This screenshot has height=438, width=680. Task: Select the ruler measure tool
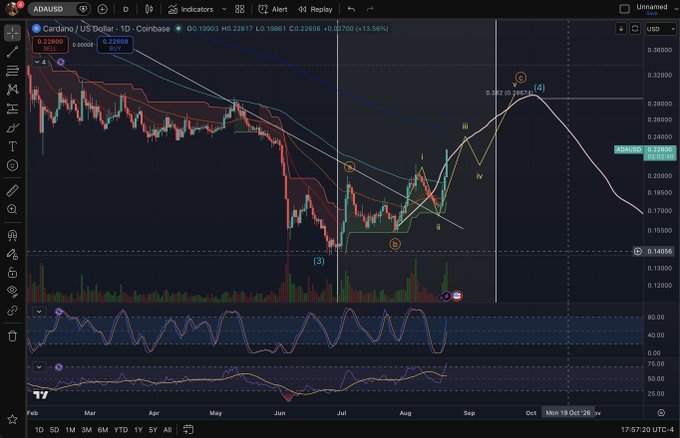[13, 190]
